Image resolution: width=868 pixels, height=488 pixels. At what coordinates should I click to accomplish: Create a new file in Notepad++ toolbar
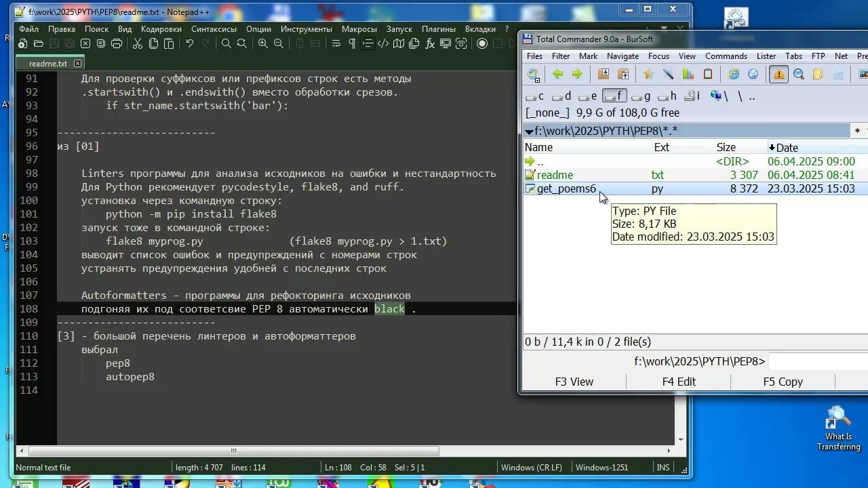pos(22,43)
